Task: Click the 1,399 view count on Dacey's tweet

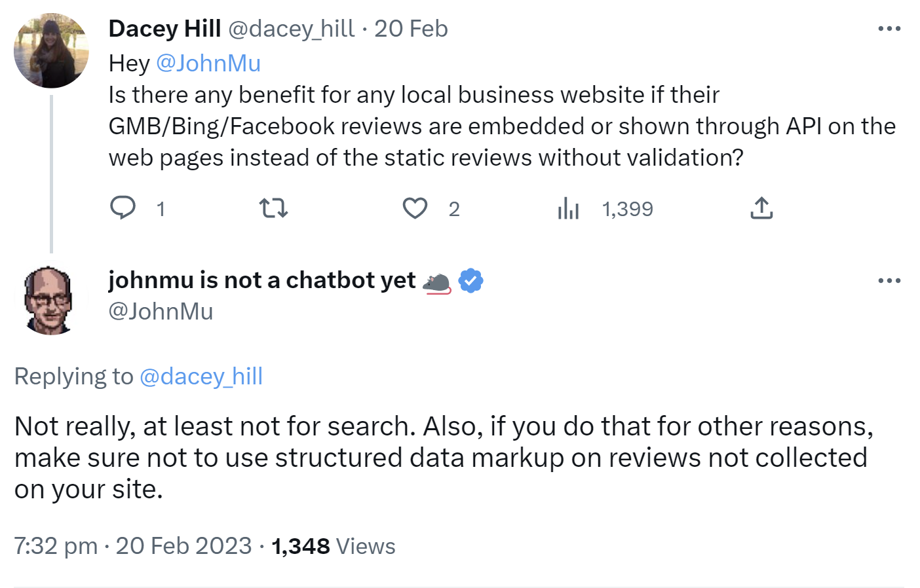Action: click(627, 209)
